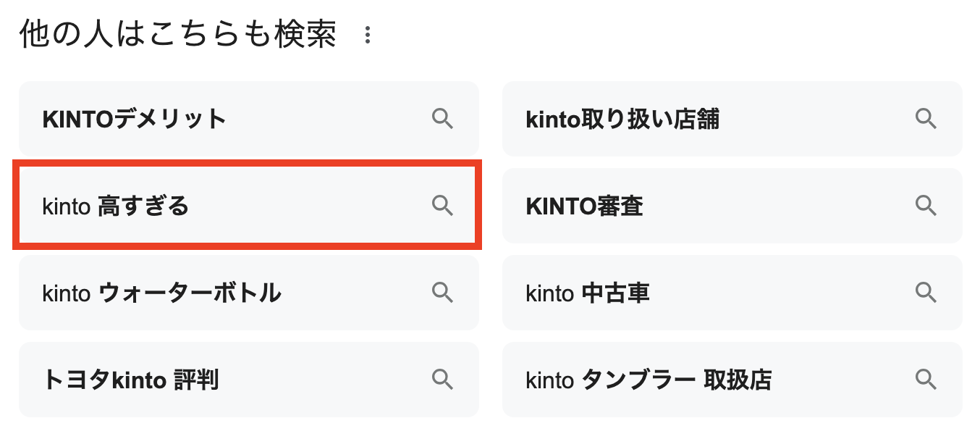Click the bold word ウォーターボトル in the suggestion
Screen dimensions: 980x439
pyautogui.click(x=189, y=293)
